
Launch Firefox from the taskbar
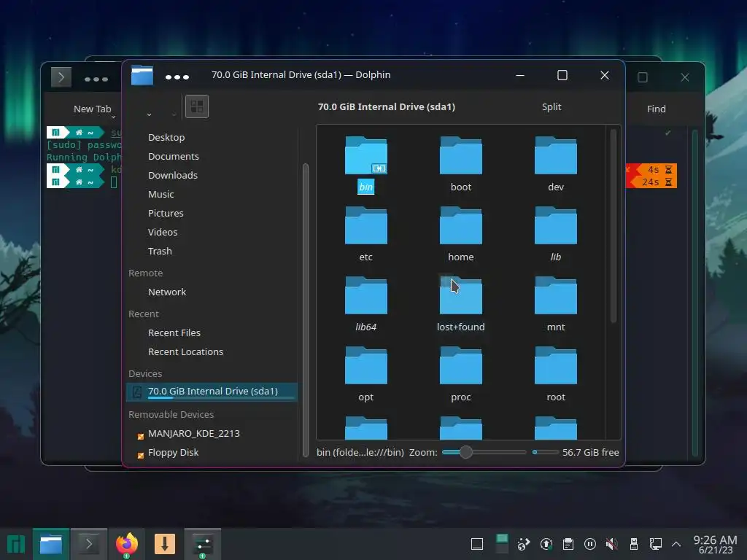click(127, 544)
